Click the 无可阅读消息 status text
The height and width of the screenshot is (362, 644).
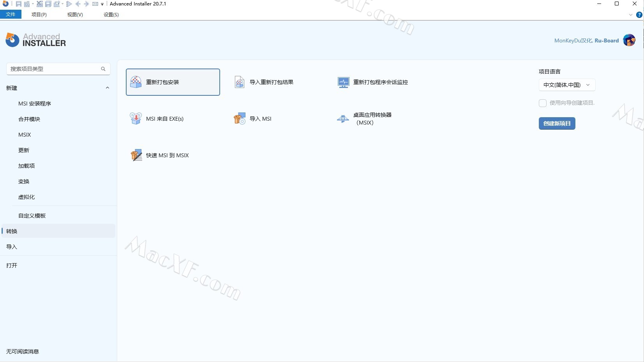(x=23, y=351)
